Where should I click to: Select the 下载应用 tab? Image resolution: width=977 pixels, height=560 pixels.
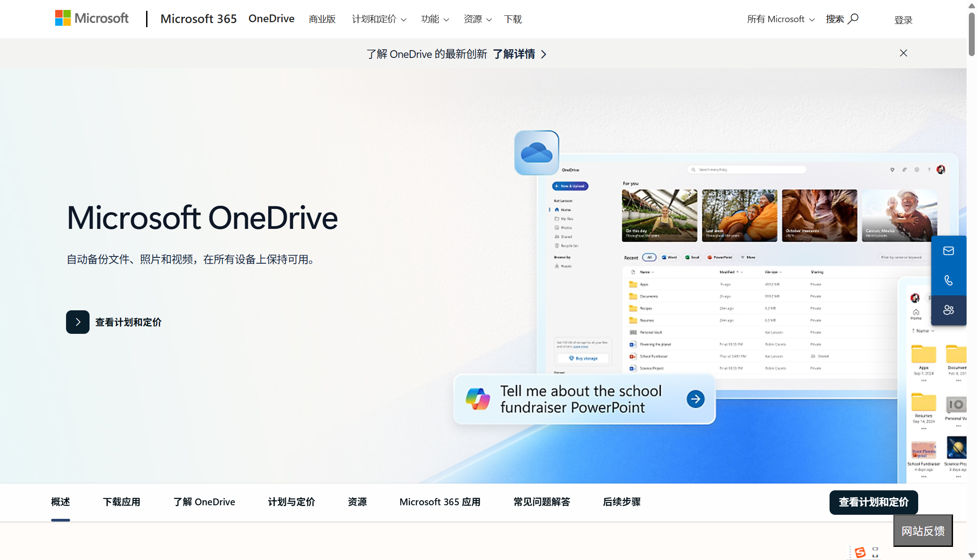click(121, 502)
